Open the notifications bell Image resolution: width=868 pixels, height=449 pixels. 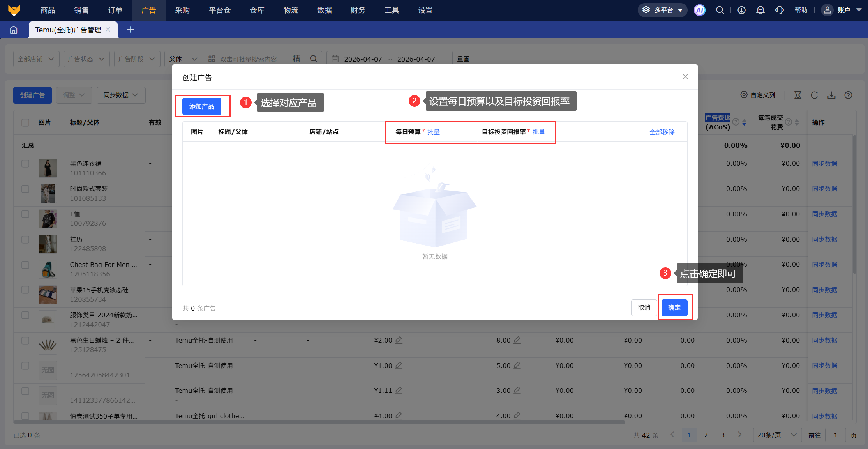[760, 10]
